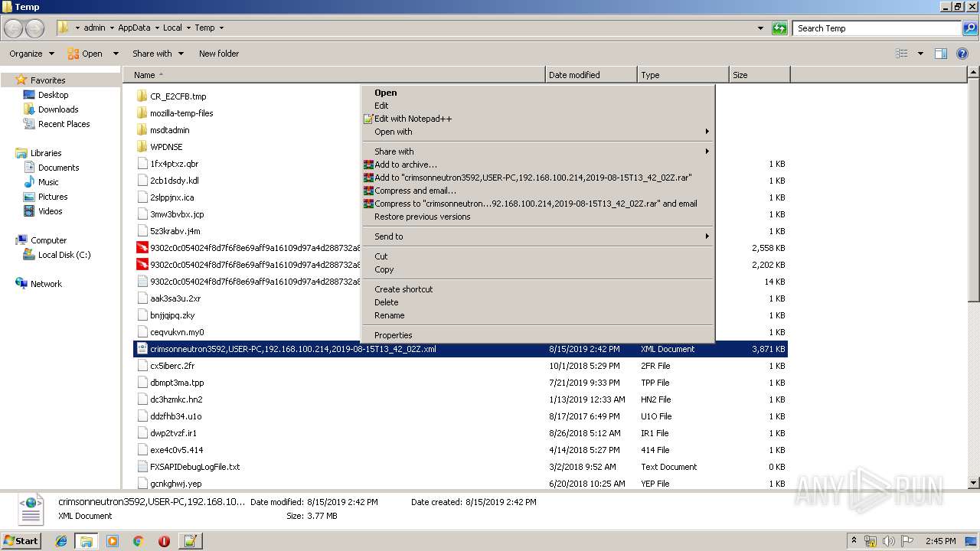
Task: Show hidden tray icons arrow
Action: [x=854, y=541]
